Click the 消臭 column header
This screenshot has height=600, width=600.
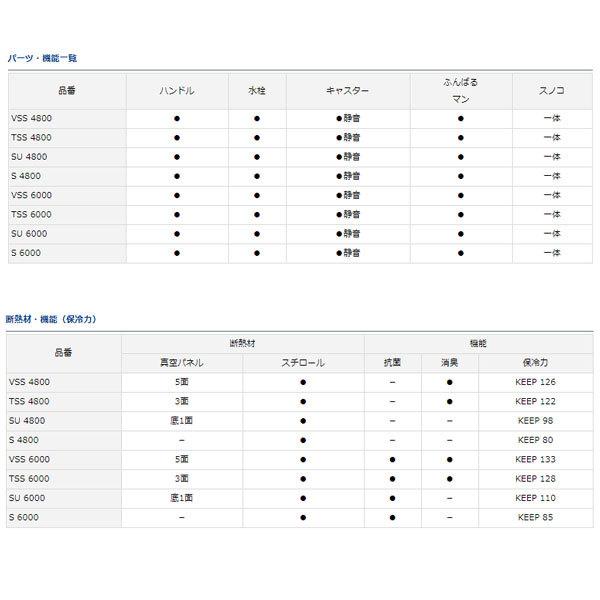click(450, 362)
